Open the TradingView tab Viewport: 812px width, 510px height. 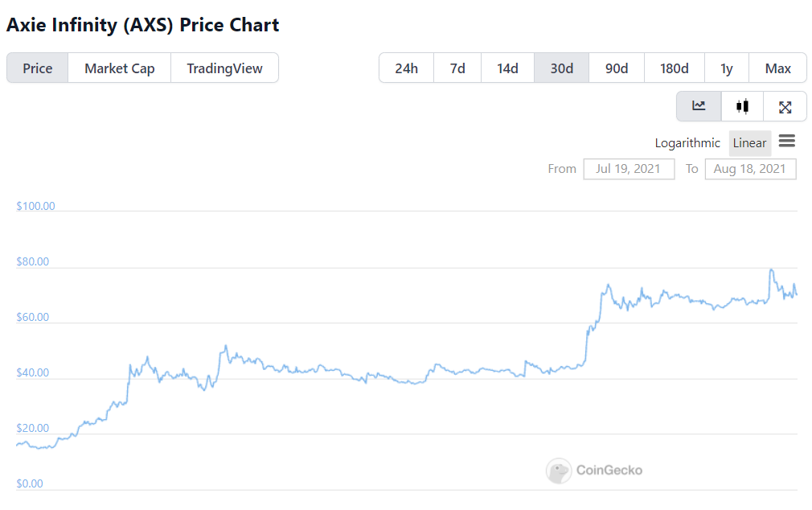click(x=224, y=68)
